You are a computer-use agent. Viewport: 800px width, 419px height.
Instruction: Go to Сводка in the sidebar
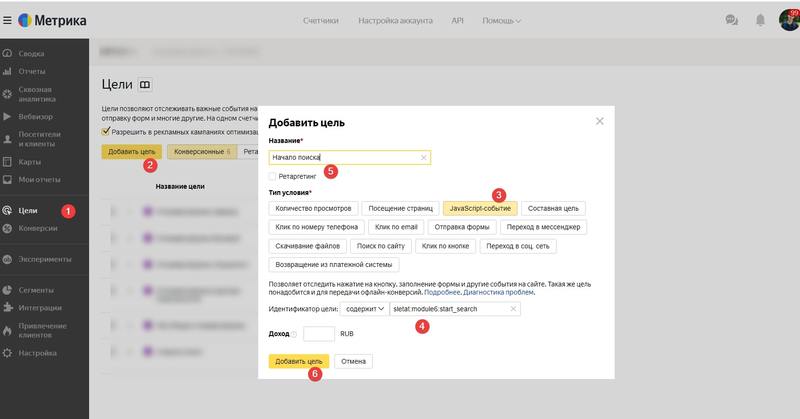coord(31,54)
